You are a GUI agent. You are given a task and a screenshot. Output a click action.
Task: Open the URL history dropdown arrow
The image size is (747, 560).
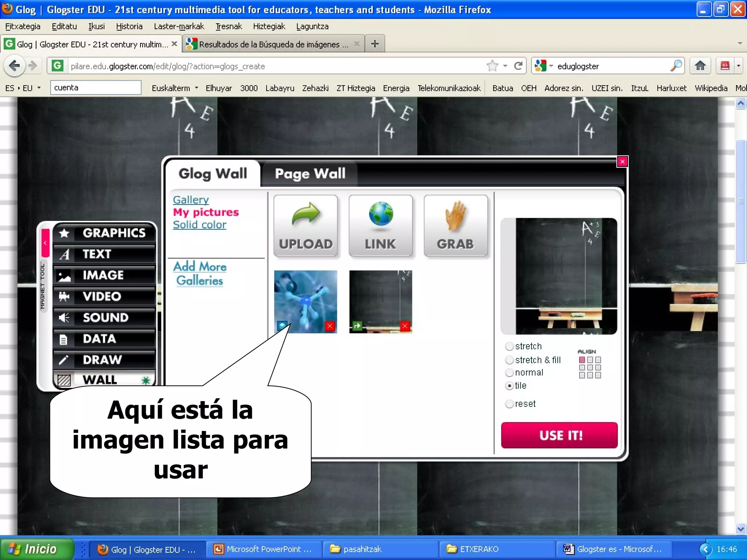coord(505,66)
